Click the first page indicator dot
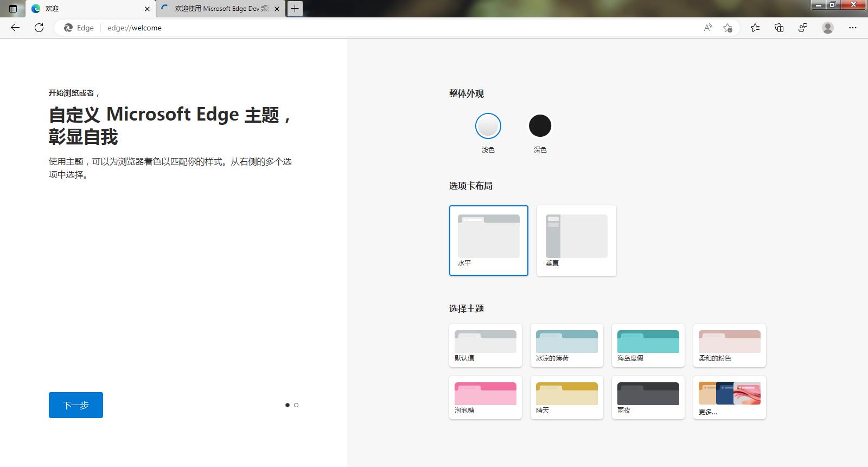This screenshot has height=467, width=868. click(288, 405)
